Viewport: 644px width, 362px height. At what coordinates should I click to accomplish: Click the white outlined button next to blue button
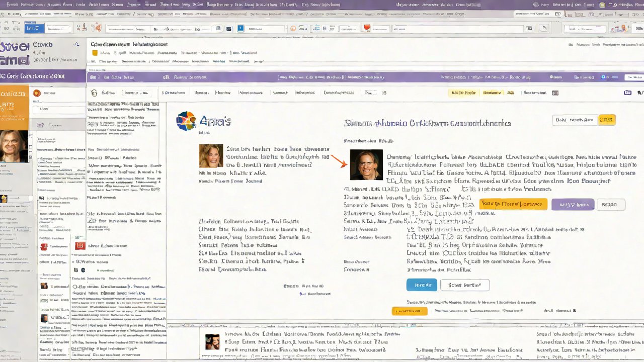(x=464, y=285)
